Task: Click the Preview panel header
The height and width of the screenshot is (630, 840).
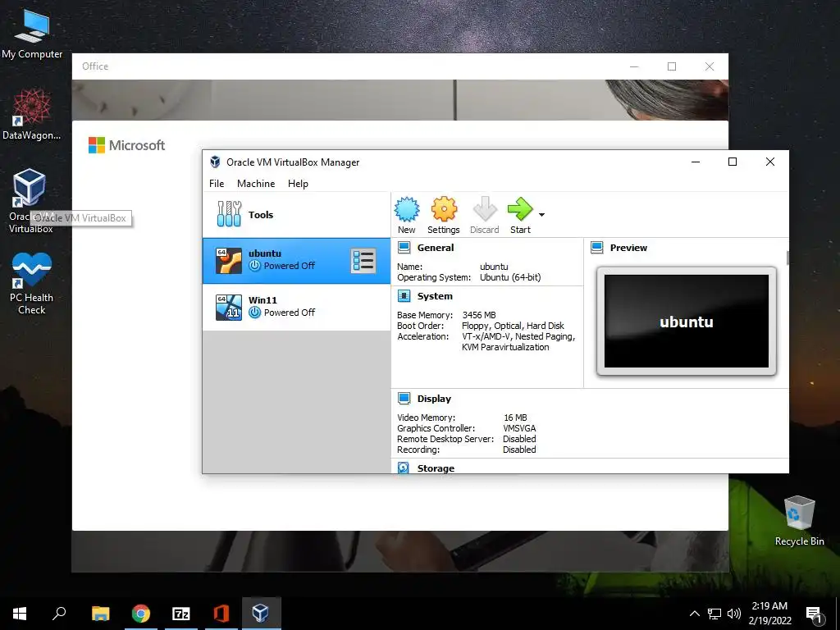Action: (628, 248)
